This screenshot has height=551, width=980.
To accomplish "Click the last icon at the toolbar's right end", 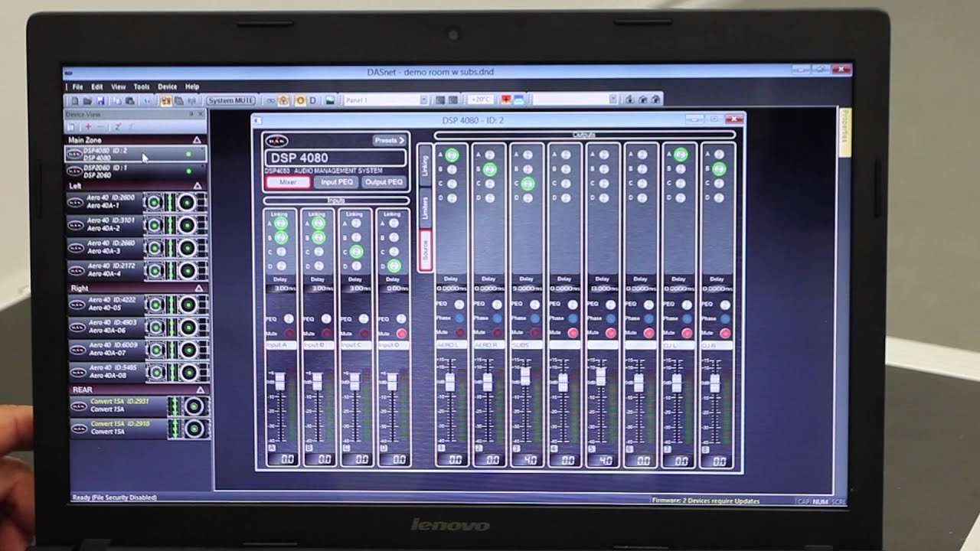I will (x=656, y=99).
